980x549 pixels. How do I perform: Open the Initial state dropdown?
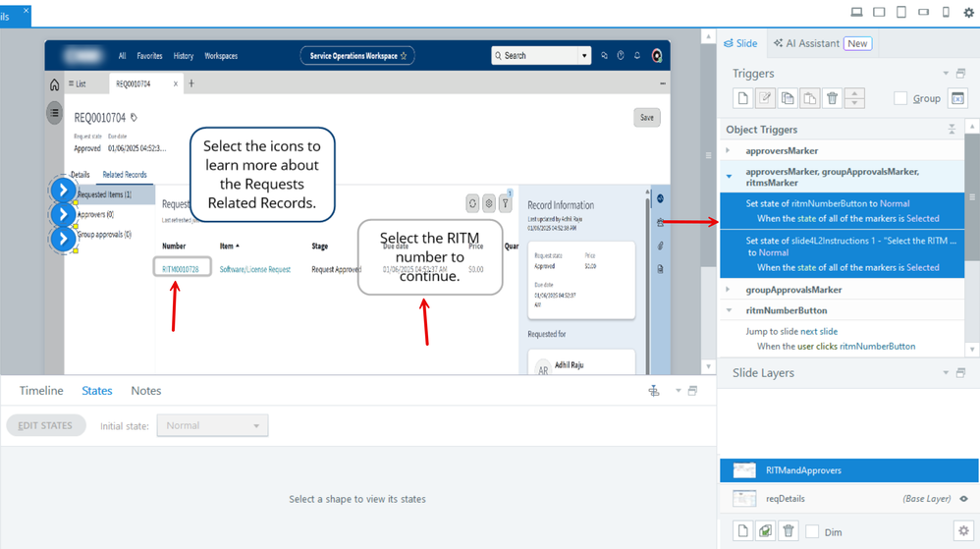(212, 425)
